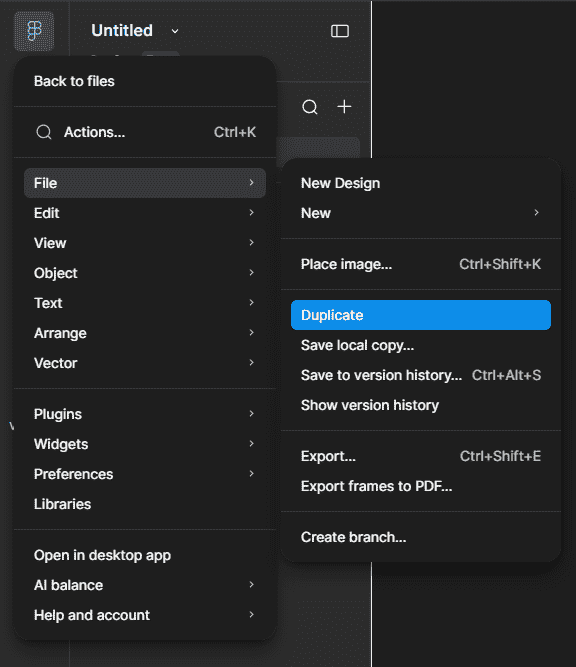Expand the View submenu
The image size is (576, 667).
[145, 243]
